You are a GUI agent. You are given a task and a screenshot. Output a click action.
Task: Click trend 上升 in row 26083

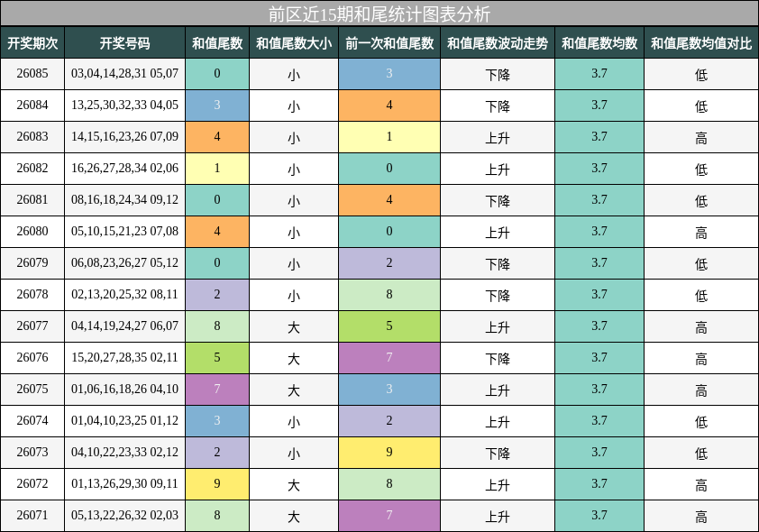click(x=498, y=138)
